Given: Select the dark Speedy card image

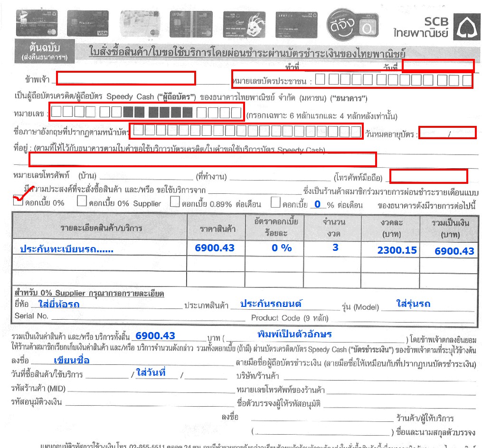Looking at the screenshot, I should (x=296, y=25).
